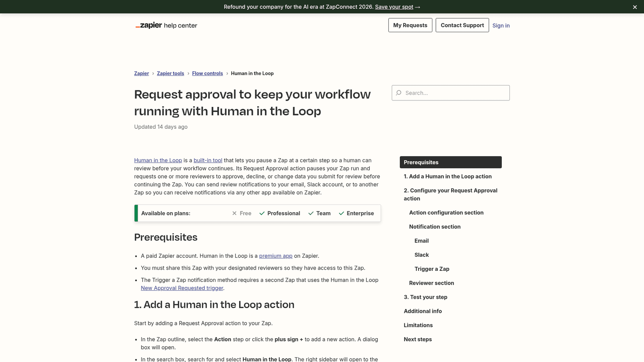Navigate to Flow controls breadcrumb
Viewport: 644px width, 362px height.
207,73
